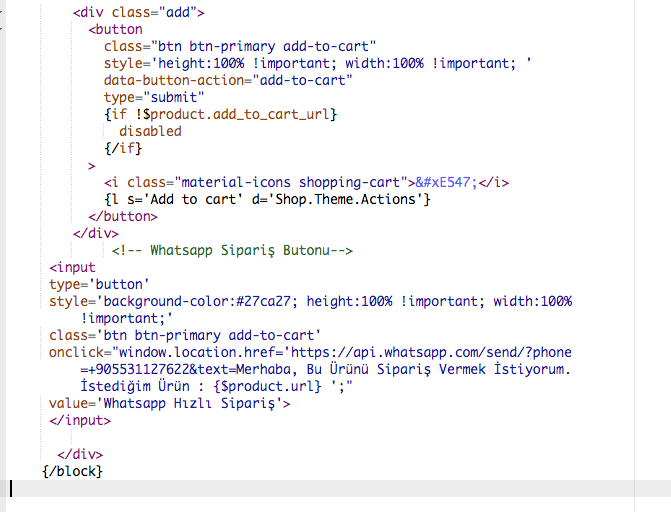Click the <input opening tag line
Viewport: 671px width, 512px height.
click(x=72, y=268)
